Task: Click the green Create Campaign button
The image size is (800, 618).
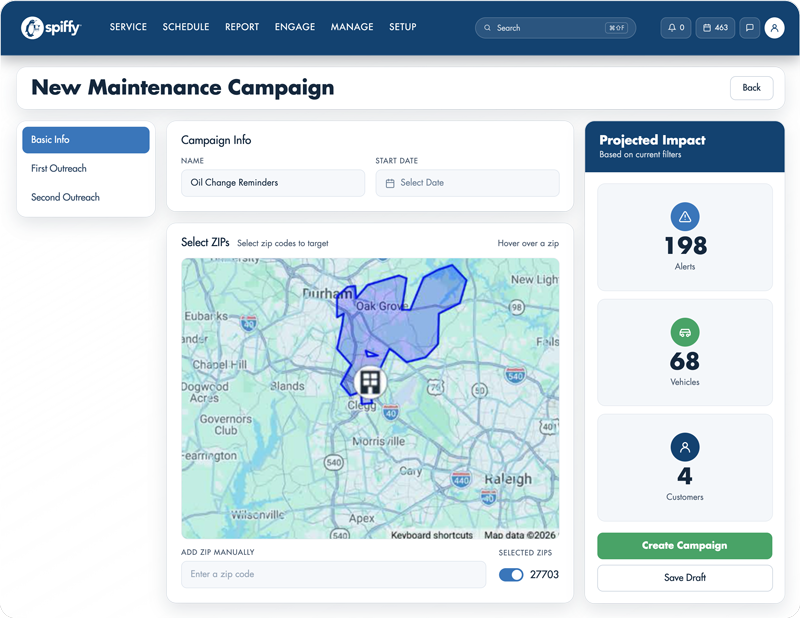Action: (685, 546)
